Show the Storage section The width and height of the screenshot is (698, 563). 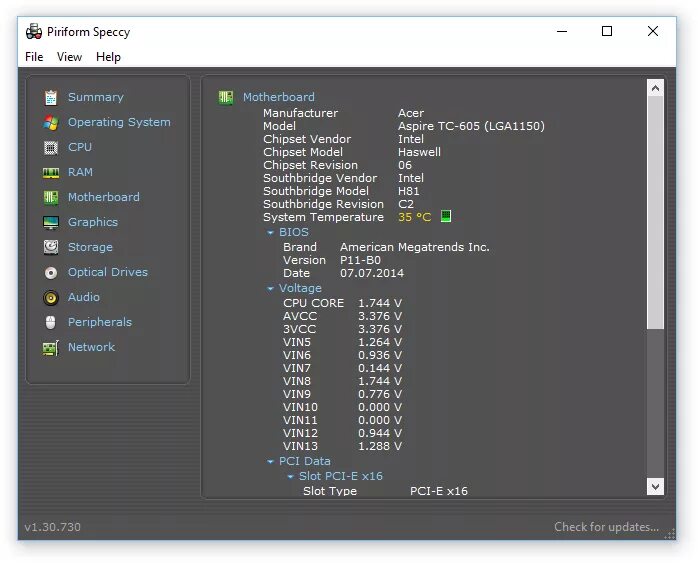point(90,247)
